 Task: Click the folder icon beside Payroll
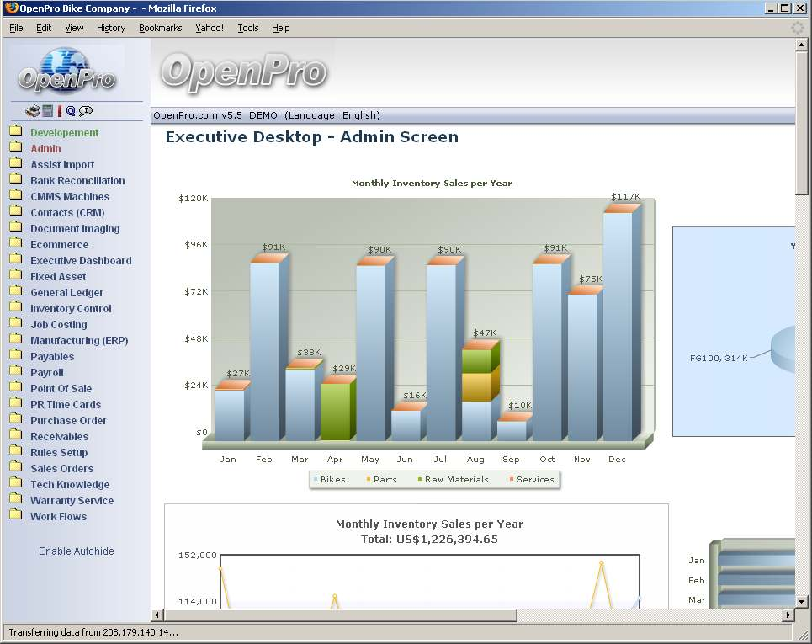(15, 372)
